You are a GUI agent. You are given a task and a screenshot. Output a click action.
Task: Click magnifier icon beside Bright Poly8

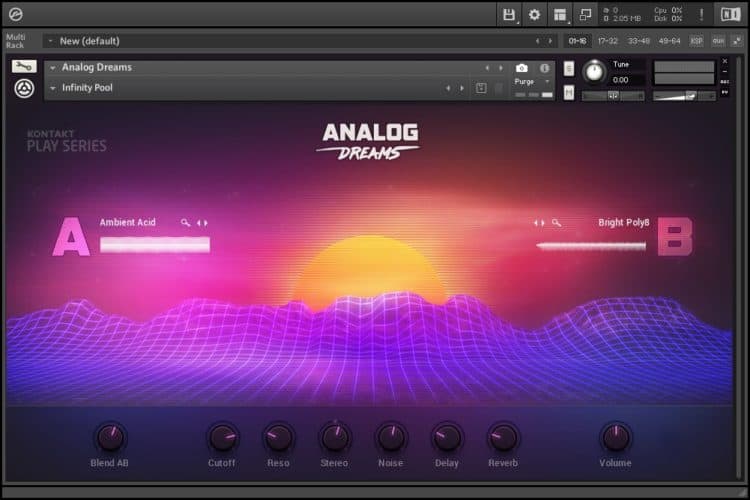coord(556,223)
